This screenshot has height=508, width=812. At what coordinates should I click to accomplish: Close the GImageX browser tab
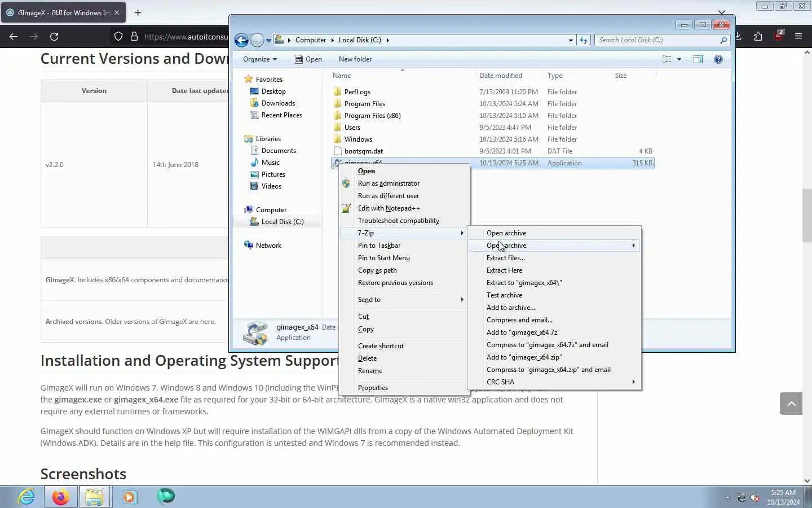[117, 12]
